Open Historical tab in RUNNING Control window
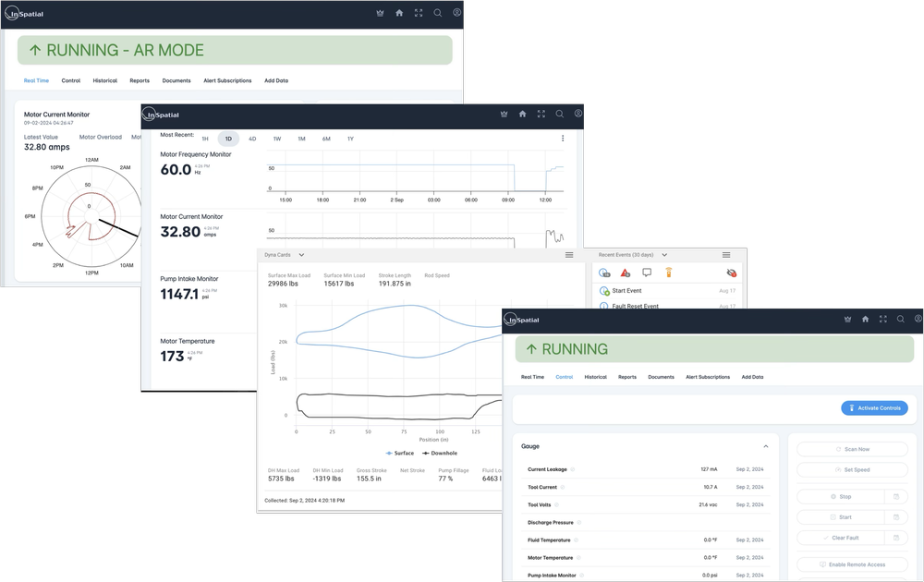The width and height of the screenshot is (924, 582). [x=595, y=377]
